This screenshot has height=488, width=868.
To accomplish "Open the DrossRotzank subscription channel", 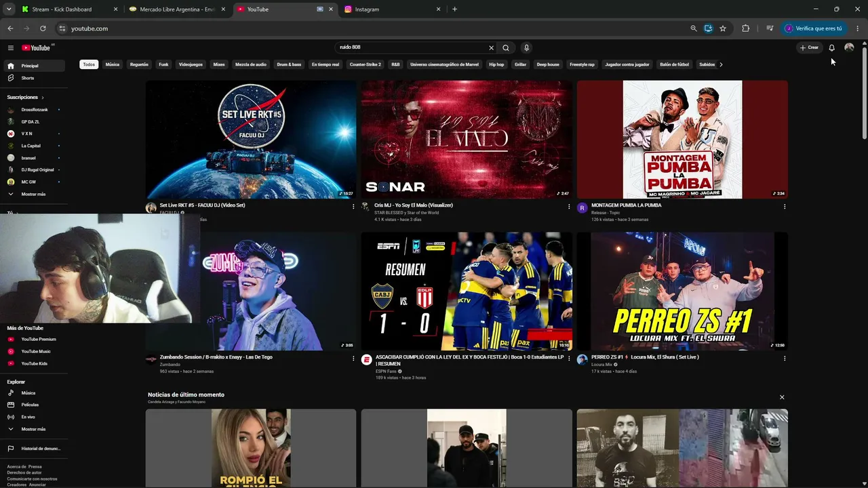I will [x=35, y=109].
